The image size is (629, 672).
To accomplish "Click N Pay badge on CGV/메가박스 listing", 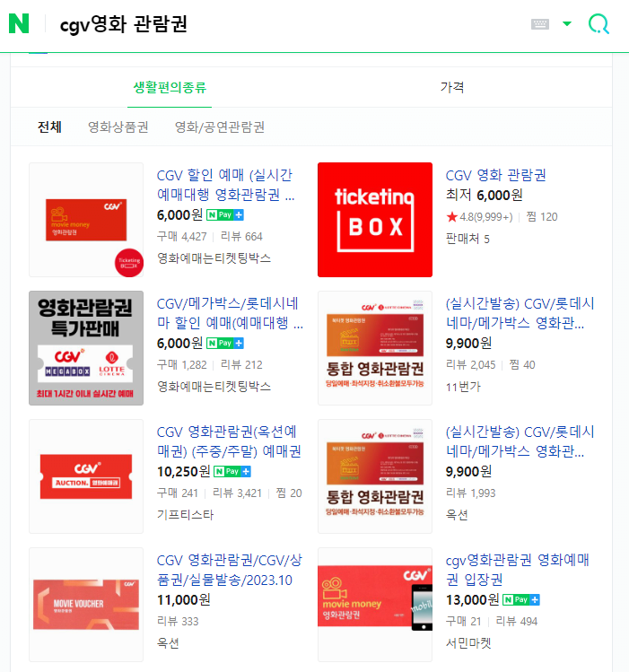I will [225, 343].
